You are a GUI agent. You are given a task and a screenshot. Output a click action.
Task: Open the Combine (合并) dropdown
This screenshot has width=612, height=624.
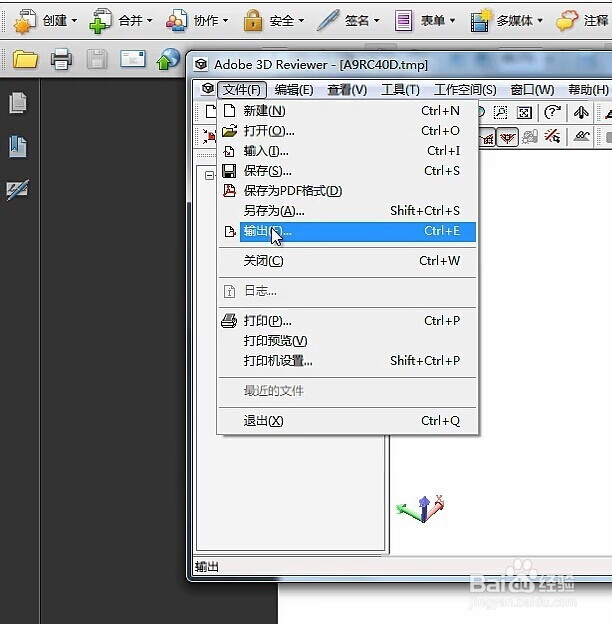[x=121, y=21]
